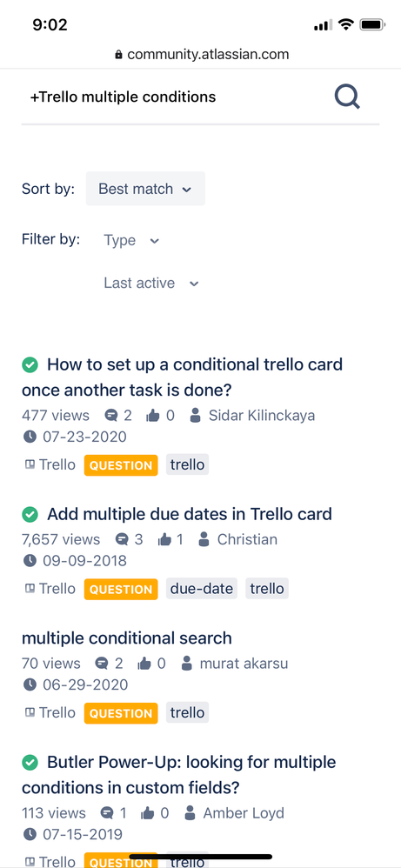Viewport: 401px width, 868px height.
Task: Tap the green solved checkmark beside conditional trello card
Action: tap(30, 364)
